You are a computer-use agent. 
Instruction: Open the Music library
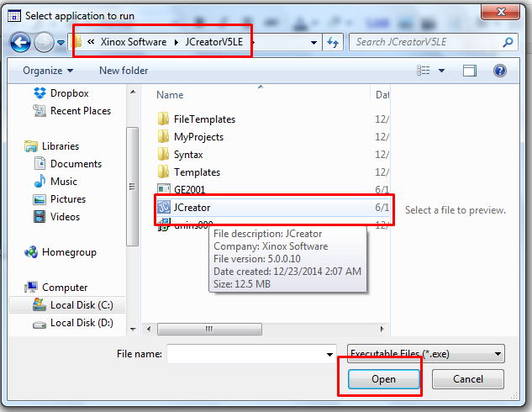point(63,182)
